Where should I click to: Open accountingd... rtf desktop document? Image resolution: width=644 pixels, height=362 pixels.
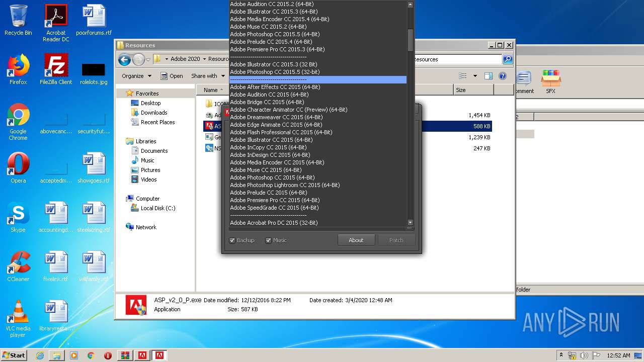point(56,217)
